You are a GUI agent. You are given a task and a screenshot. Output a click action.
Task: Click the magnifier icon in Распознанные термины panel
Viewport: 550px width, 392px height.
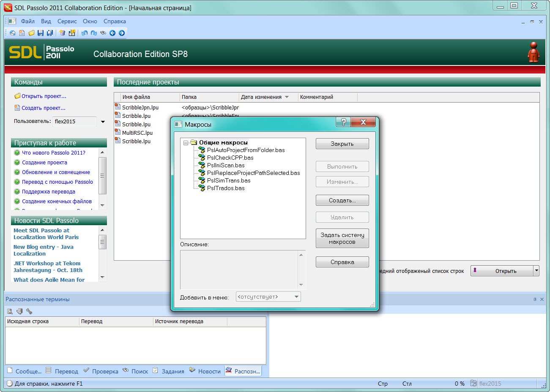pos(10,311)
